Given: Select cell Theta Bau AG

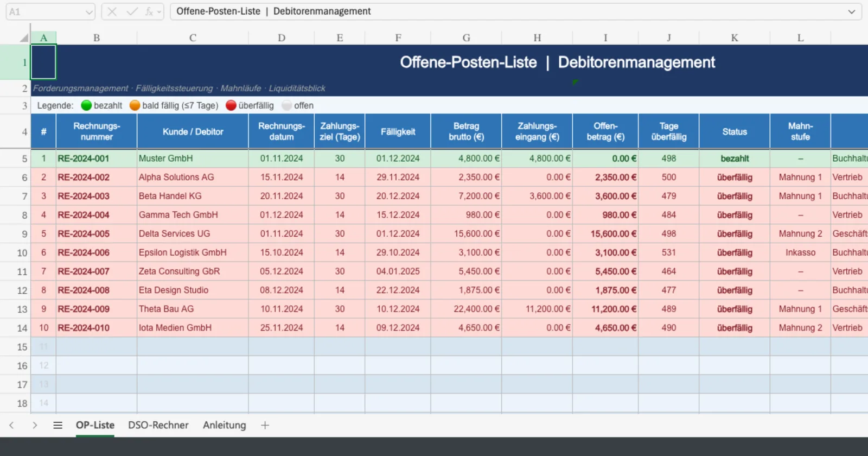Looking at the screenshot, I should pos(193,309).
